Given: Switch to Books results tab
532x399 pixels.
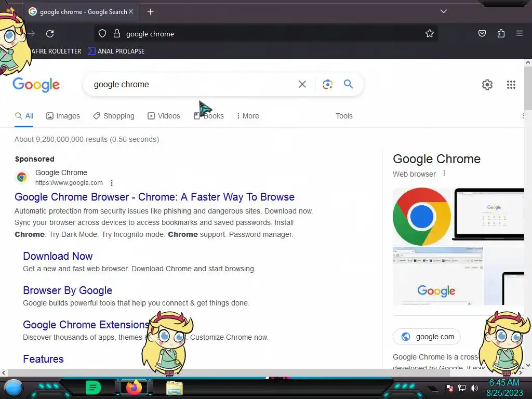Looking at the screenshot, I should tap(209, 116).
